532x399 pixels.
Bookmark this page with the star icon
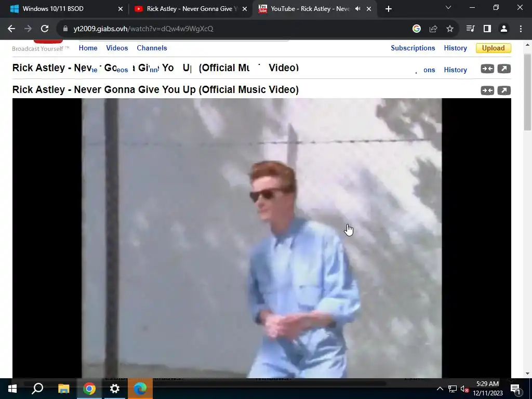pyautogui.click(x=450, y=29)
